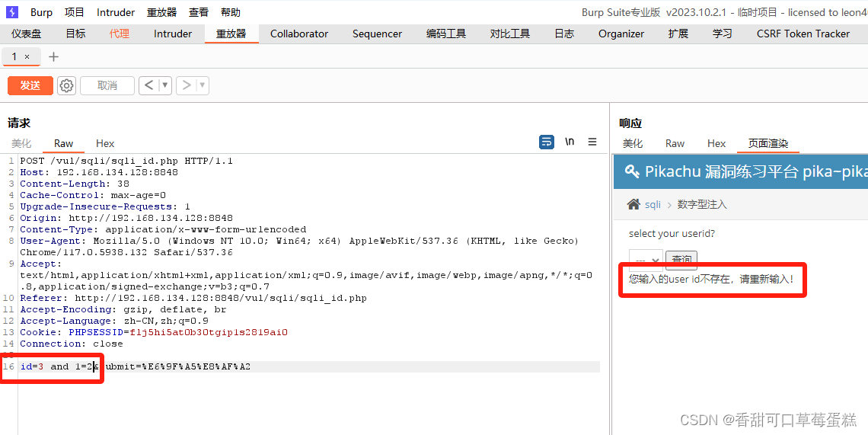
Task: Click the Accept-Language header line
Action: pyautogui.click(x=114, y=321)
